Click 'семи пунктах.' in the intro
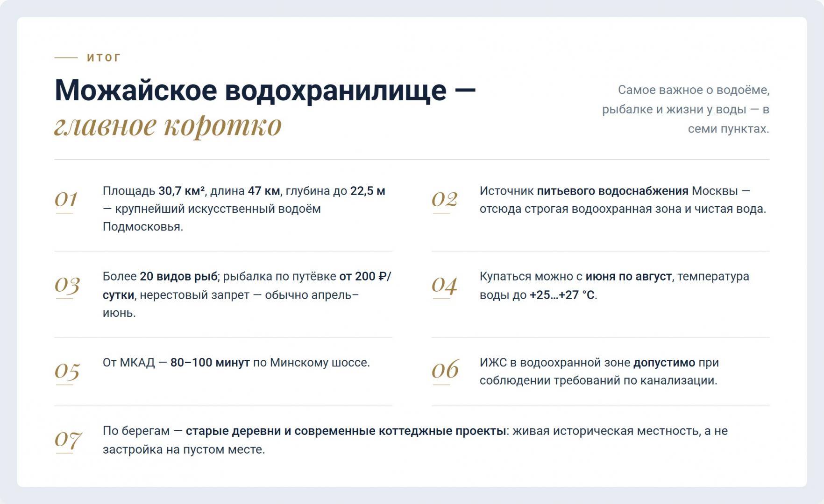Image resolution: width=824 pixels, height=504 pixels. coord(729,129)
